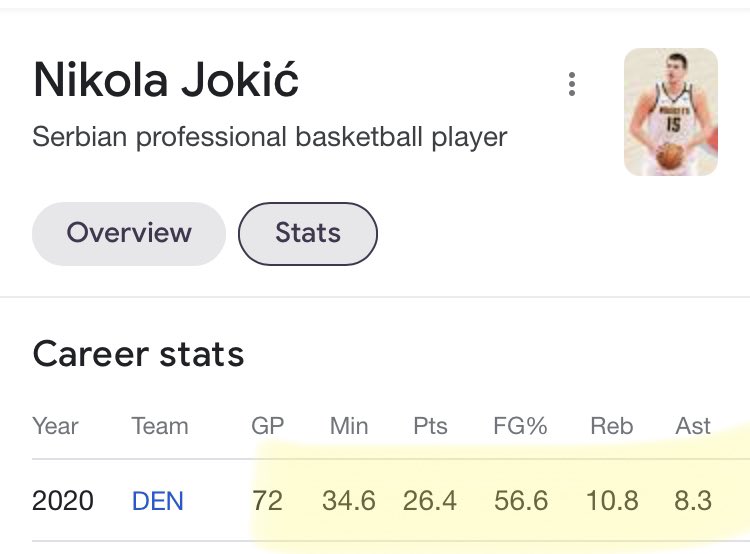Viewport: 750px width, 554px height.
Task: Click the 10.8 rebounds value
Action: point(612,501)
